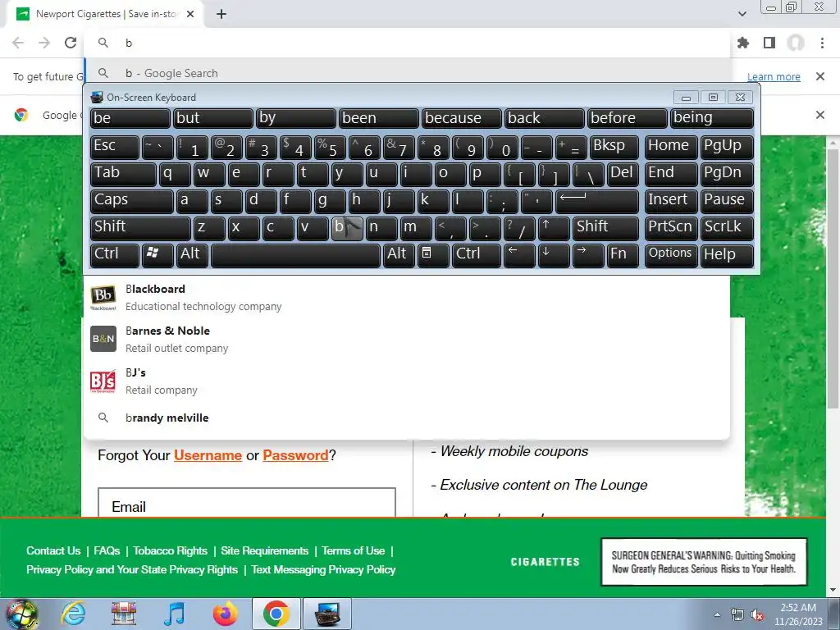Choose 'b - Google Search' suggestion
840x630 pixels.
(x=407, y=73)
